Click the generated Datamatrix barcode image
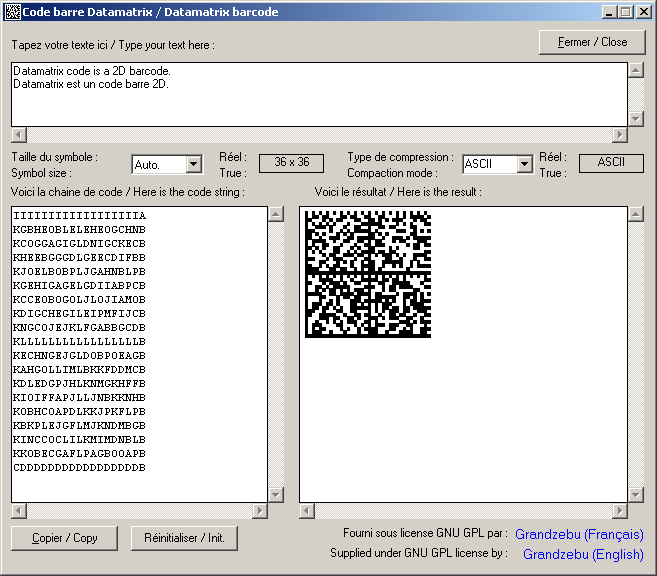 [368, 273]
